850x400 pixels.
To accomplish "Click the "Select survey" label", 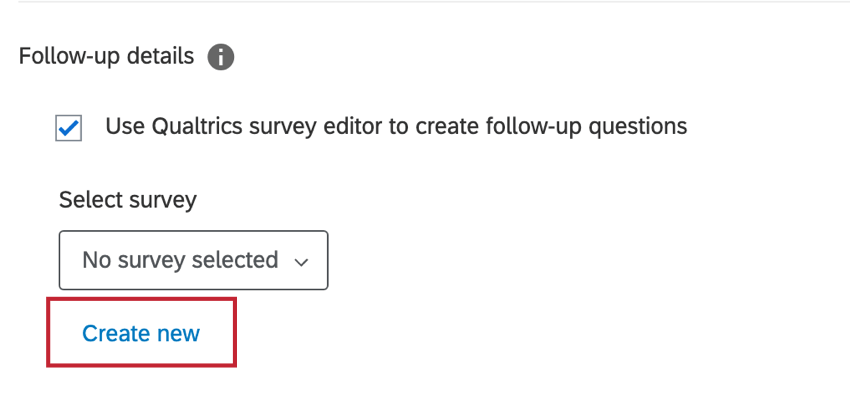I will click(x=128, y=200).
